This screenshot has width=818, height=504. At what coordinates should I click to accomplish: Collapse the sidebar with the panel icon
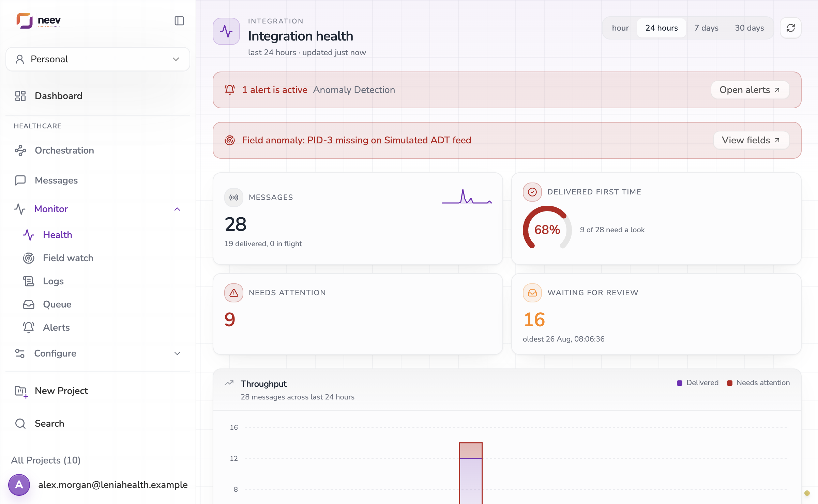point(179,21)
